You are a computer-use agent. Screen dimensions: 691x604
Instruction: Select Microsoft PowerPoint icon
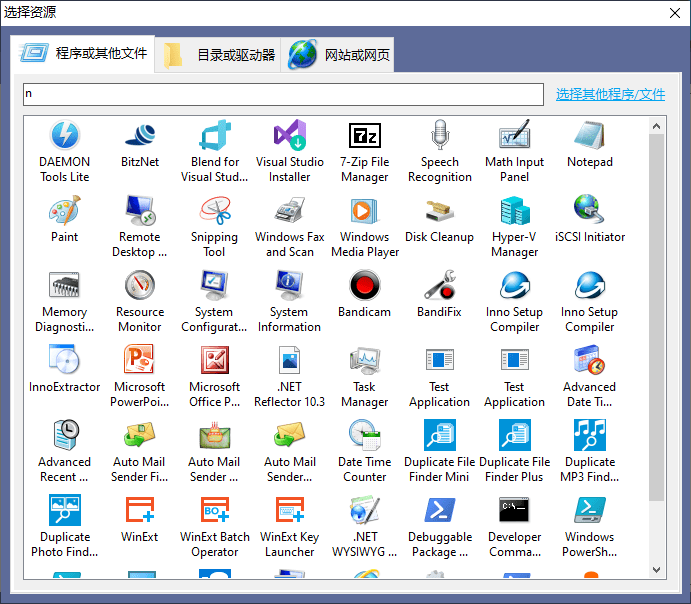(x=140, y=360)
